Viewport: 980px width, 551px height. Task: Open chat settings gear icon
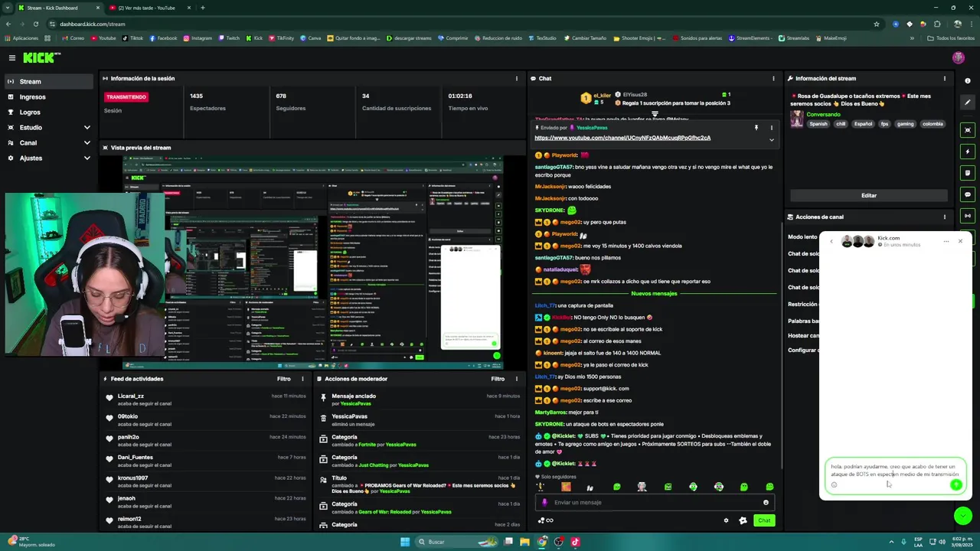tap(726, 520)
